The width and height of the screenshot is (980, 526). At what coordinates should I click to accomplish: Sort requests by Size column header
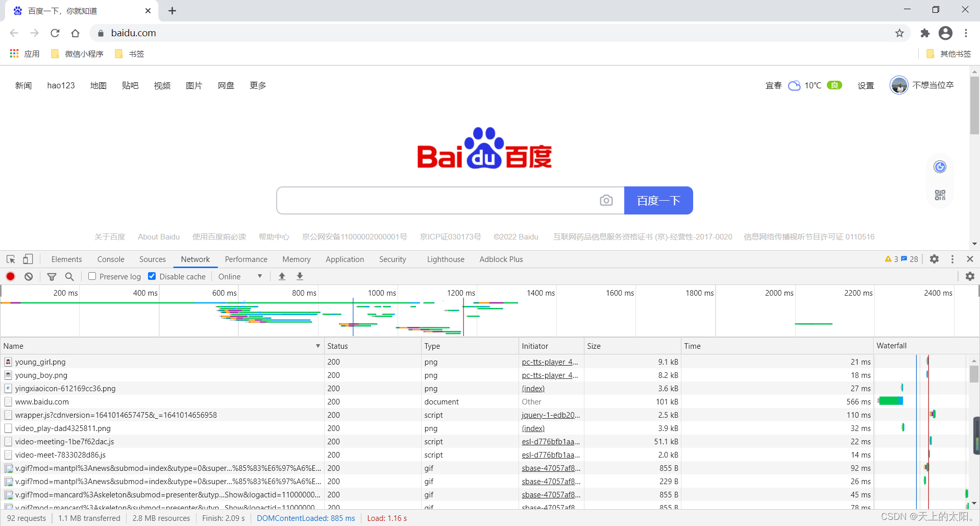(x=632, y=346)
